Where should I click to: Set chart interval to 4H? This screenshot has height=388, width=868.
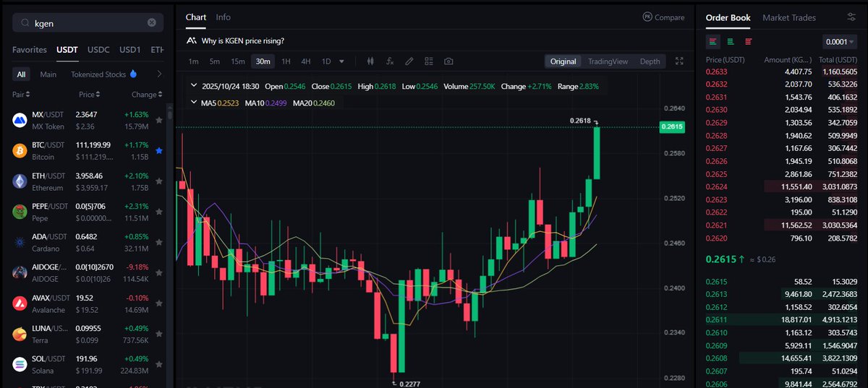(x=306, y=61)
